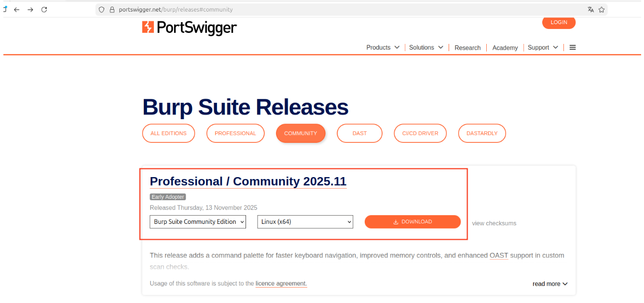
Task: Select the CI/CD DRIVER filter
Action: pos(420,134)
